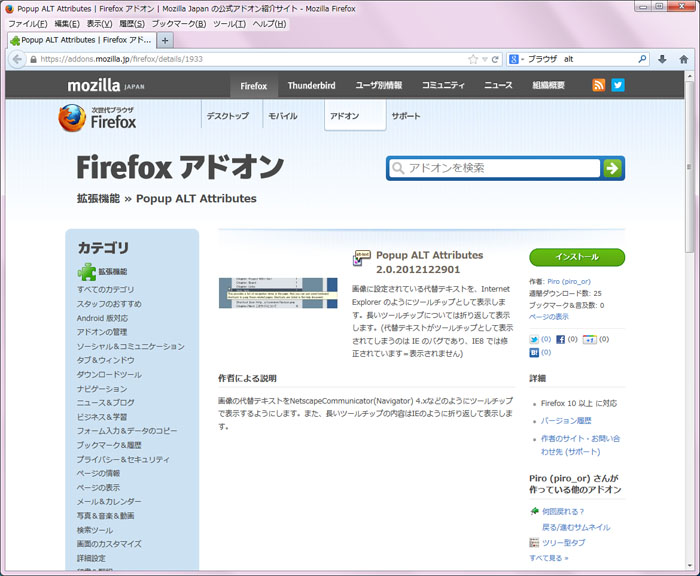Open the プライバシー＆セキュリティ category
The width and height of the screenshot is (700, 576).
tap(123, 459)
